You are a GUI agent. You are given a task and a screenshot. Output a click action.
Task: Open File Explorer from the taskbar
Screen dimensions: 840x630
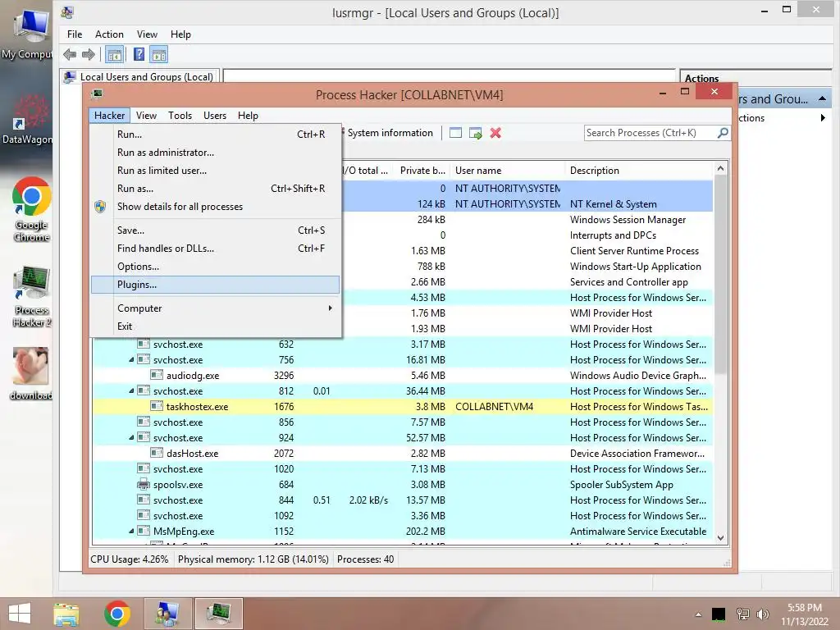tap(66, 614)
